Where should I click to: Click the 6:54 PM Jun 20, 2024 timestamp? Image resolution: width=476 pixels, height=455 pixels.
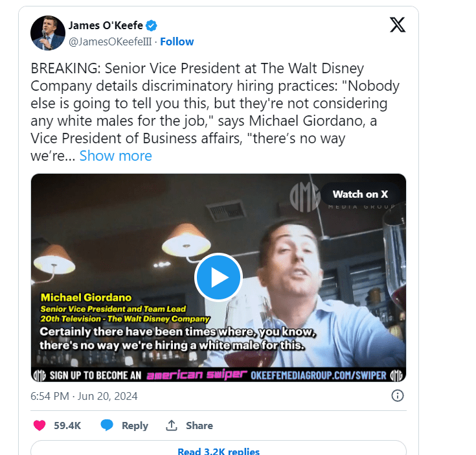84,395
